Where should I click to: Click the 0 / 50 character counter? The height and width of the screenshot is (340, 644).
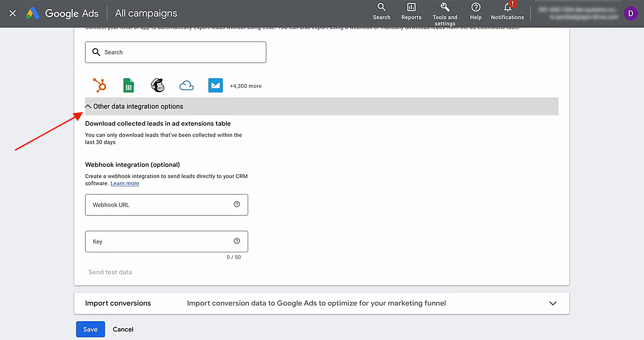[x=234, y=257]
